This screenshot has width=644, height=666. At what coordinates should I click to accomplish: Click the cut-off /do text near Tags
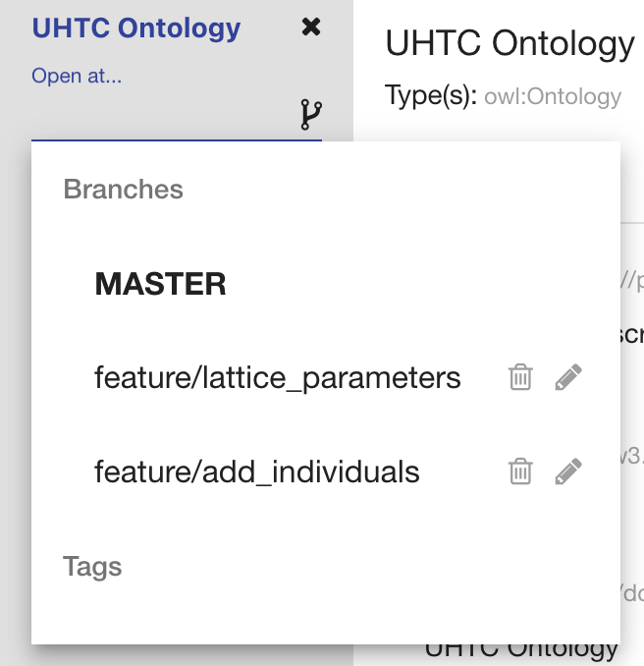click(632, 593)
